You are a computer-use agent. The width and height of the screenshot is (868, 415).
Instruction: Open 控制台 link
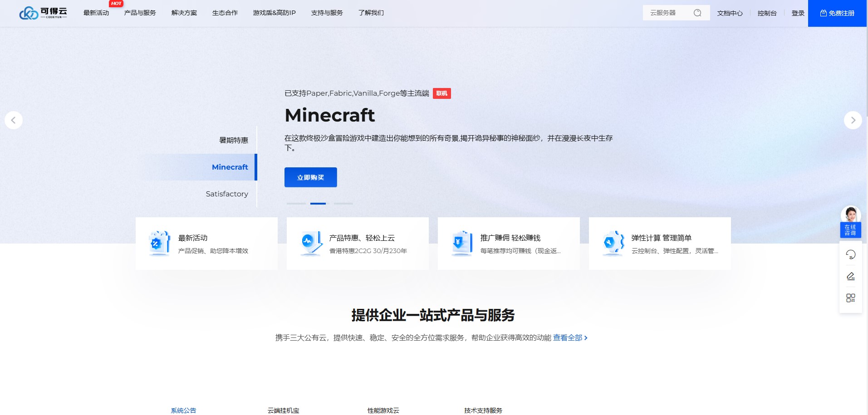coord(767,13)
